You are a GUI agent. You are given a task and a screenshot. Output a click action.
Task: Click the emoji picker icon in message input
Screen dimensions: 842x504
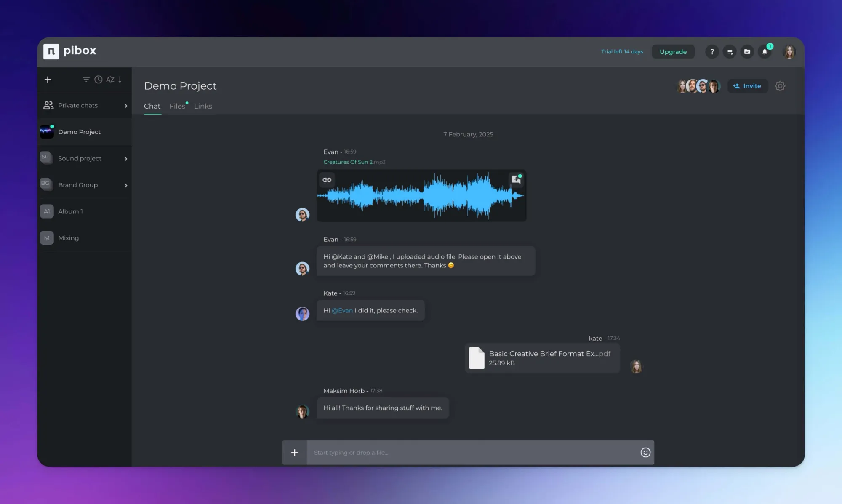(x=645, y=452)
